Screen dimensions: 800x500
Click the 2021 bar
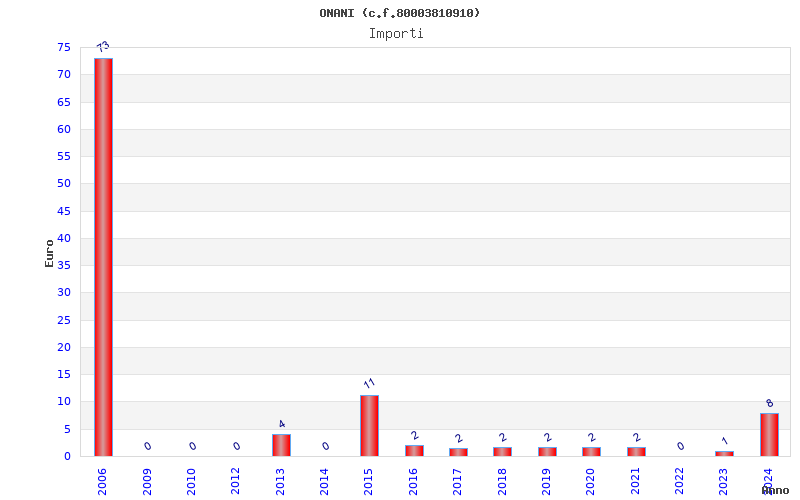coord(636,452)
